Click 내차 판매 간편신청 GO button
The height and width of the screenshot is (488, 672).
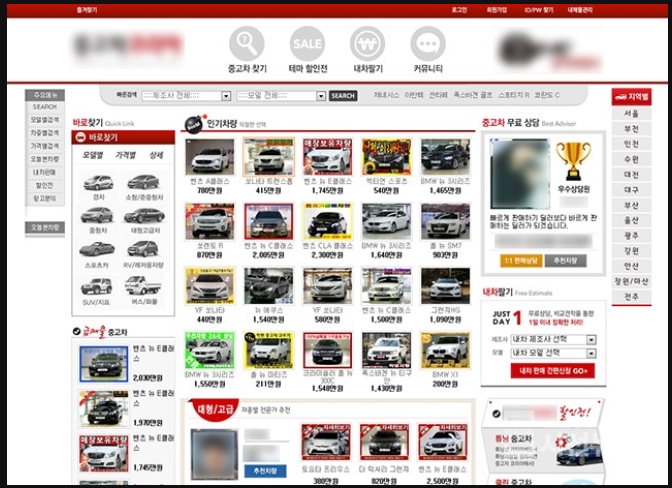tap(552, 371)
